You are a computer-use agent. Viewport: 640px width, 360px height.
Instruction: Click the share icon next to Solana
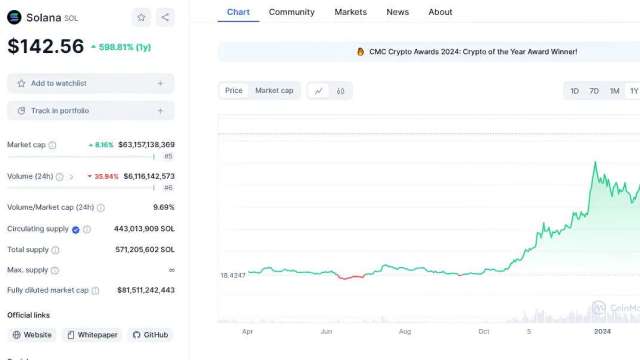click(x=165, y=17)
